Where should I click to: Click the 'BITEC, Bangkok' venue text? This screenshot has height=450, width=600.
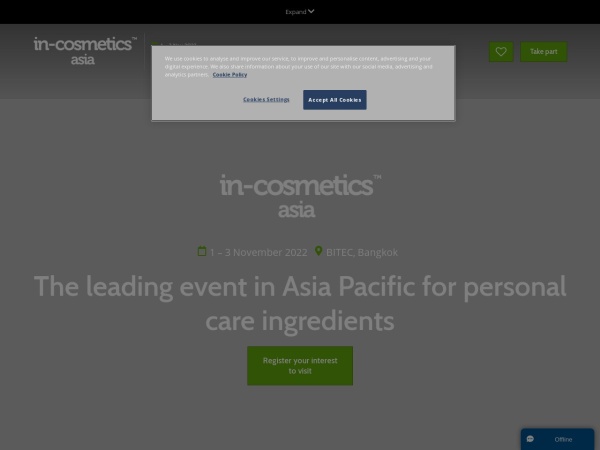[362, 253]
